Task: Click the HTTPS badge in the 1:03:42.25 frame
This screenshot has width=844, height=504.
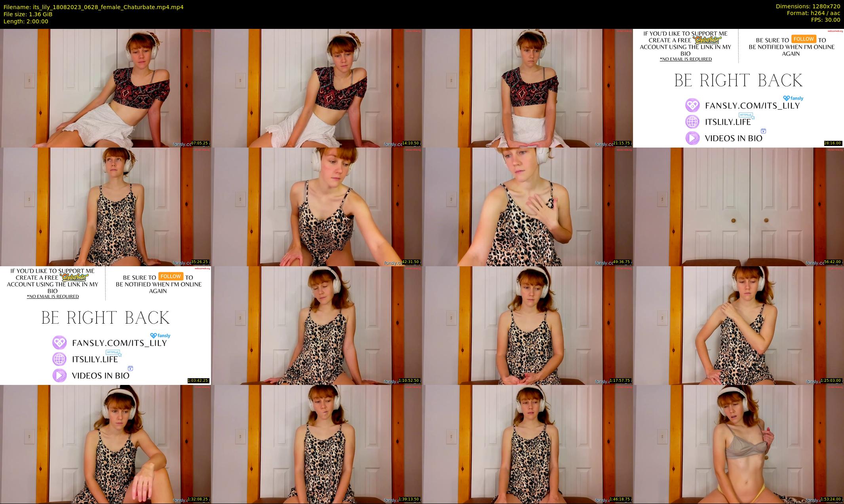Action: tap(113, 352)
